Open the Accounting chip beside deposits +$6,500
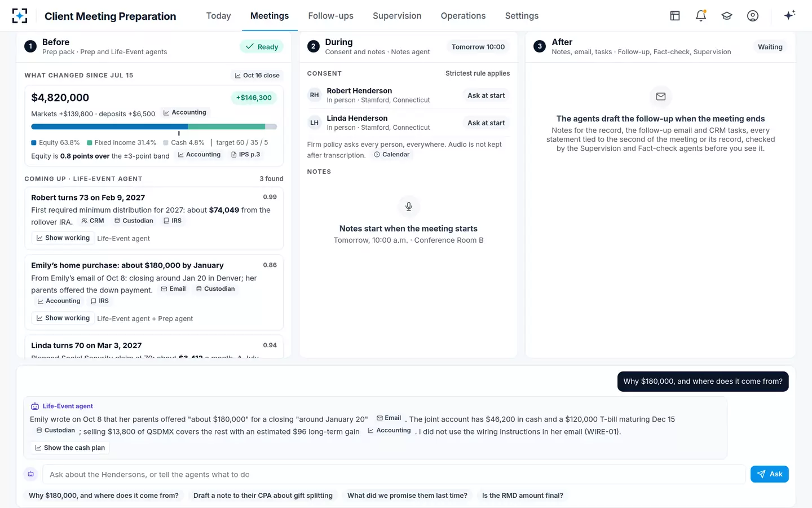The image size is (812, 508). [185, 113]
